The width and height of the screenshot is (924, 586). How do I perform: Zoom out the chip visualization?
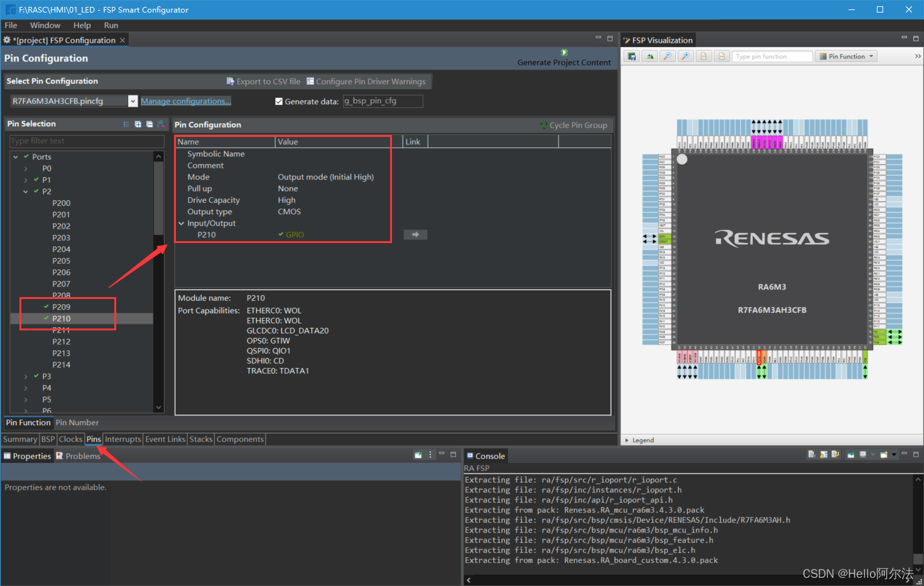[668, 57]
